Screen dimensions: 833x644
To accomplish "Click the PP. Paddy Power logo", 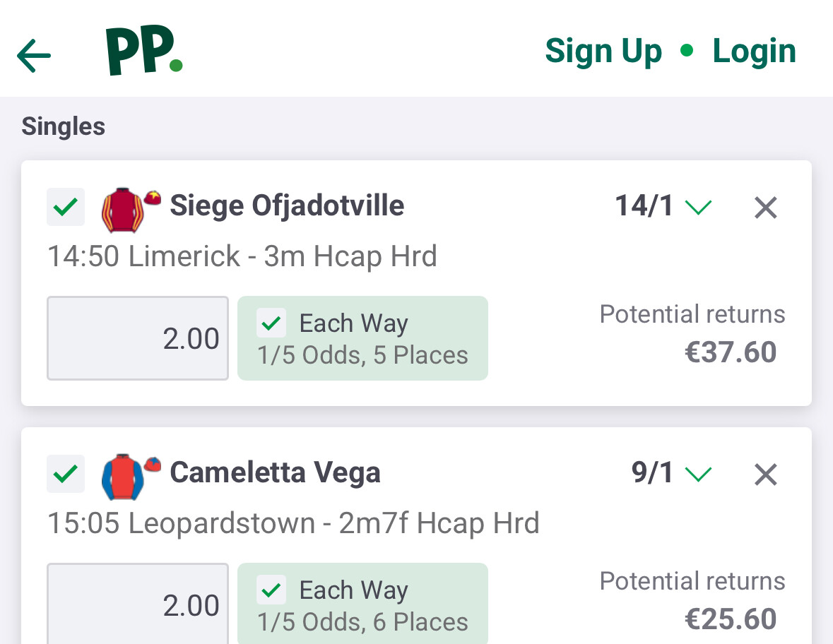I will [144, 52].
